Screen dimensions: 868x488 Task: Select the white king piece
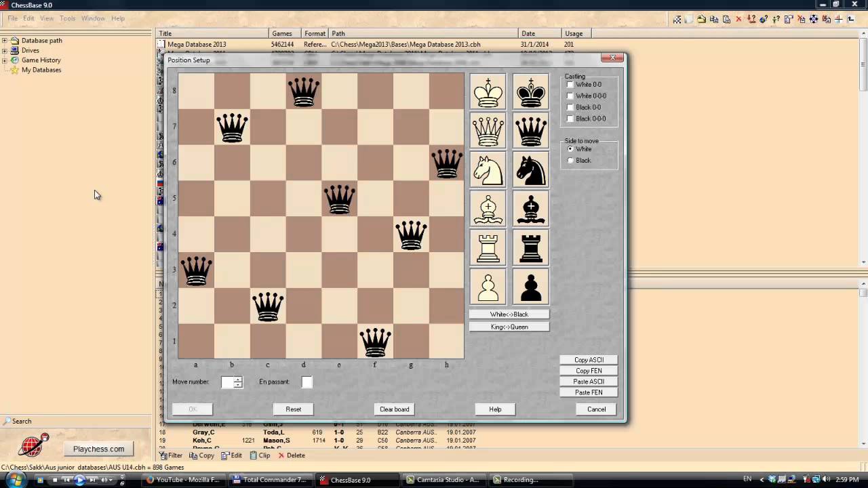tap(488, 91)
